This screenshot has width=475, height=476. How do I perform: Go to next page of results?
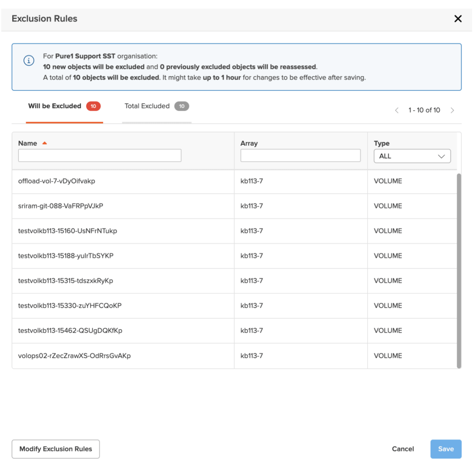click(x=452, y=110)
